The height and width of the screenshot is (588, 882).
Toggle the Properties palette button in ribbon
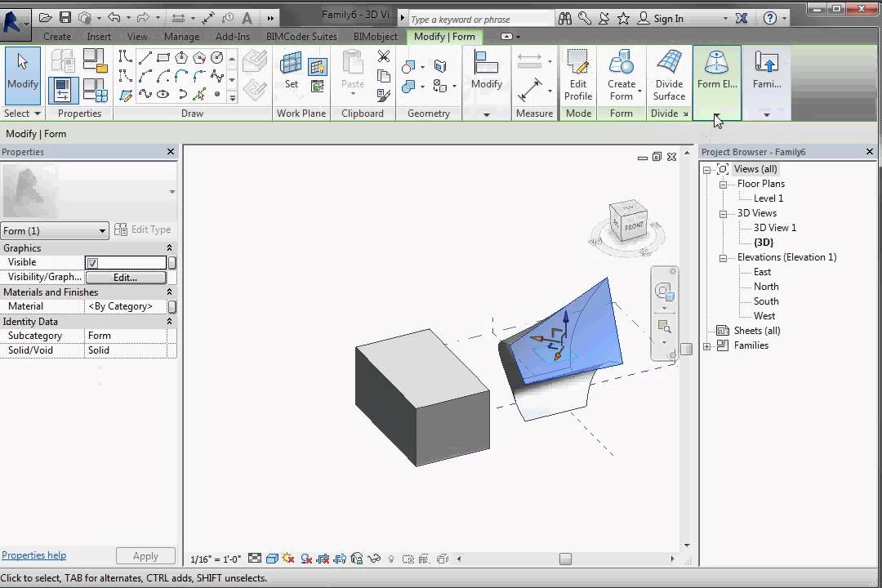62,90
